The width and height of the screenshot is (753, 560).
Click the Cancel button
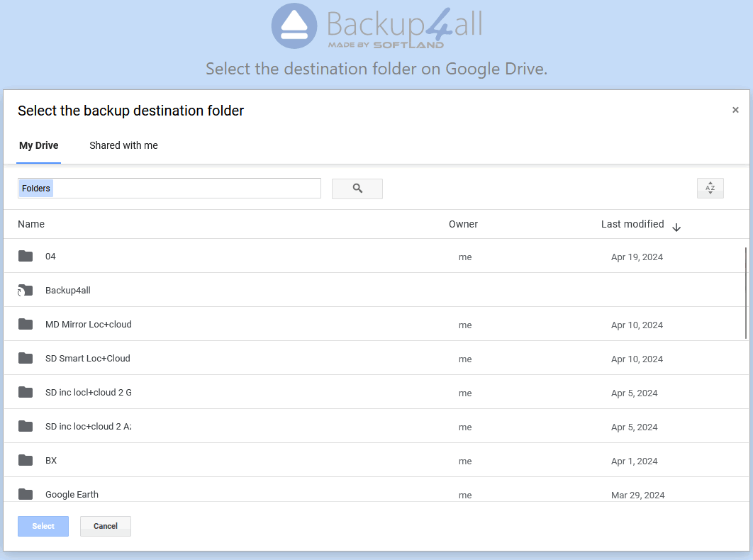[x=105, y=526]
